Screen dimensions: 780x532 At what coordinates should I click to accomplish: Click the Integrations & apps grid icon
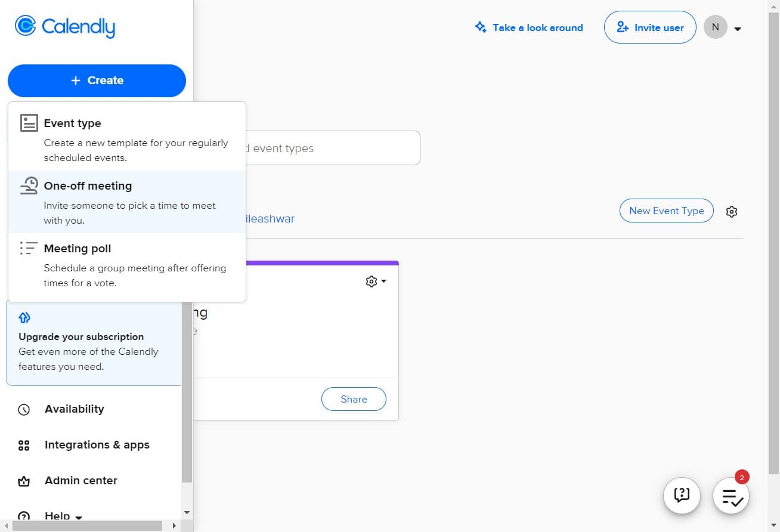pos(24,445)
